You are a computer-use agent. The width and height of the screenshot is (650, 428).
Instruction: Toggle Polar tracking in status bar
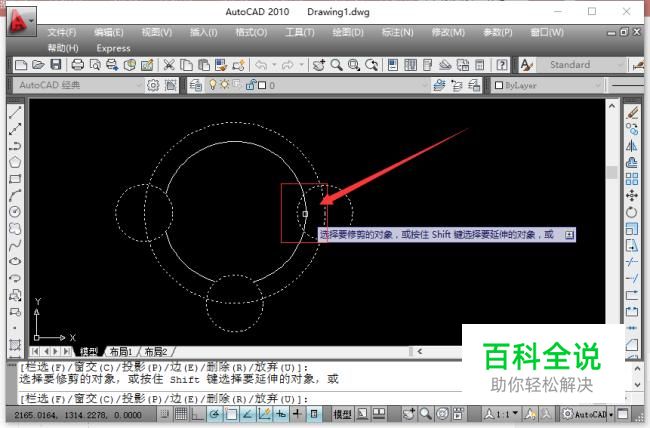click(x=214, y=413)
